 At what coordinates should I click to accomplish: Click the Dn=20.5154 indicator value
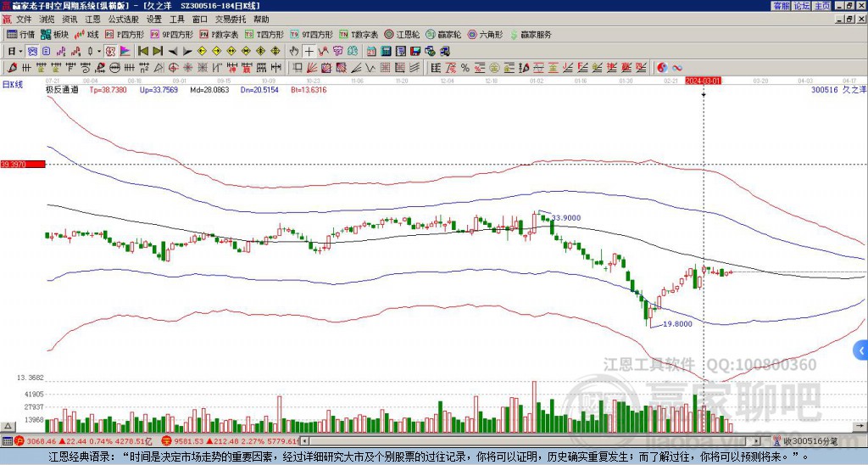[259, 89]
